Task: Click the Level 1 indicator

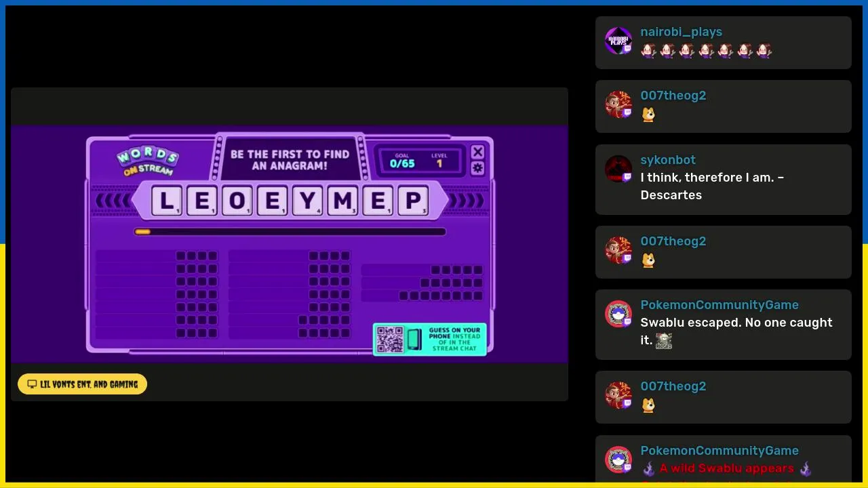Action: pyautogui.click(x=439, y=161)
